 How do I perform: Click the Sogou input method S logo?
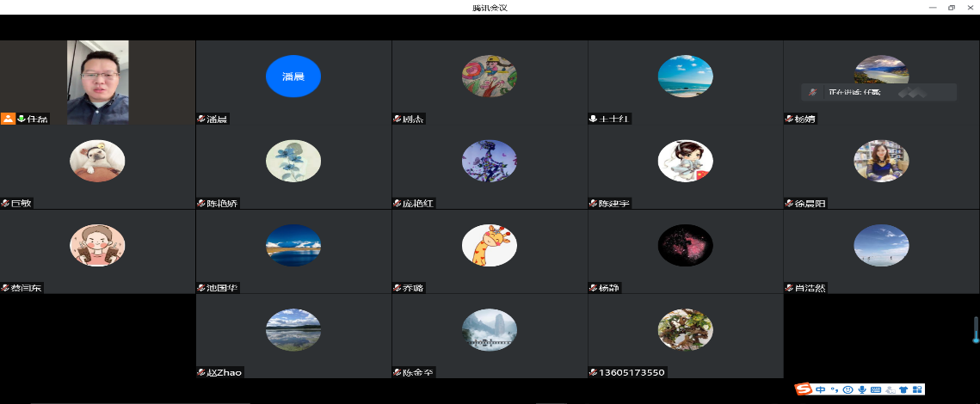pos(804,389)
